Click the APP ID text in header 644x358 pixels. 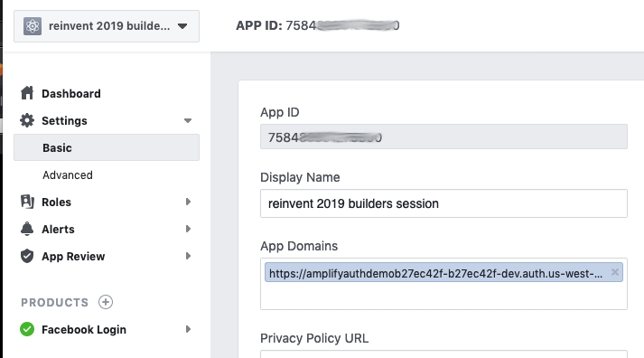317,25
